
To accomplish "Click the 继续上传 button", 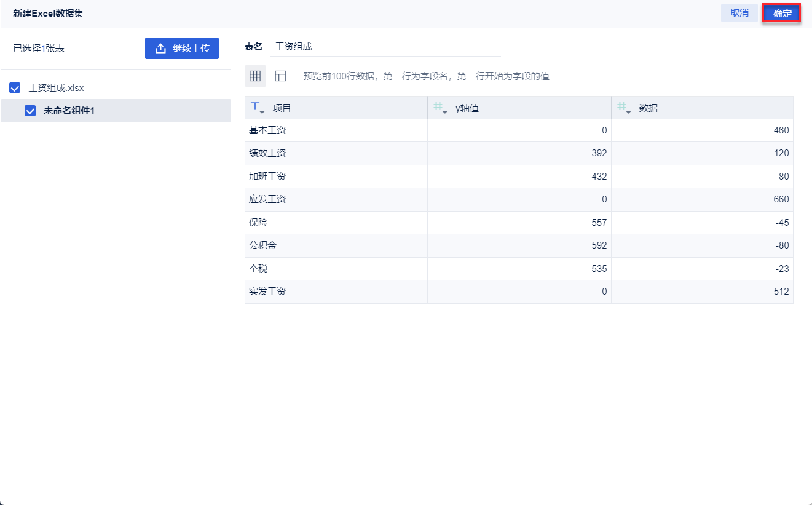I will tap(182, 49).
